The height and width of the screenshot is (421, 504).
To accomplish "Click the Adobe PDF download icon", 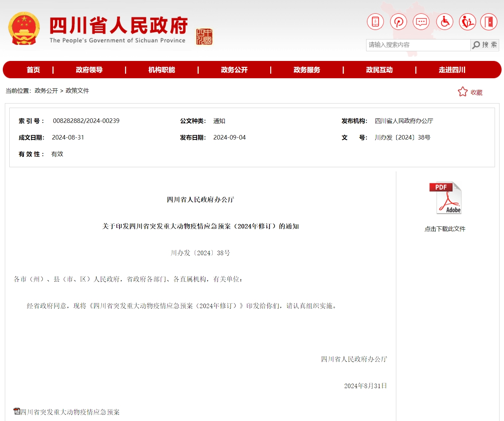I will (x=445, y=198).
